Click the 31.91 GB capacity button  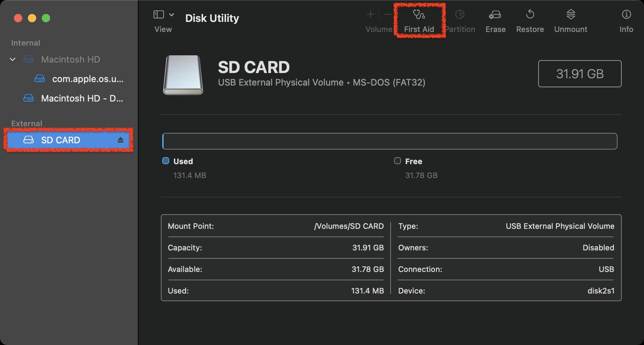579,74
